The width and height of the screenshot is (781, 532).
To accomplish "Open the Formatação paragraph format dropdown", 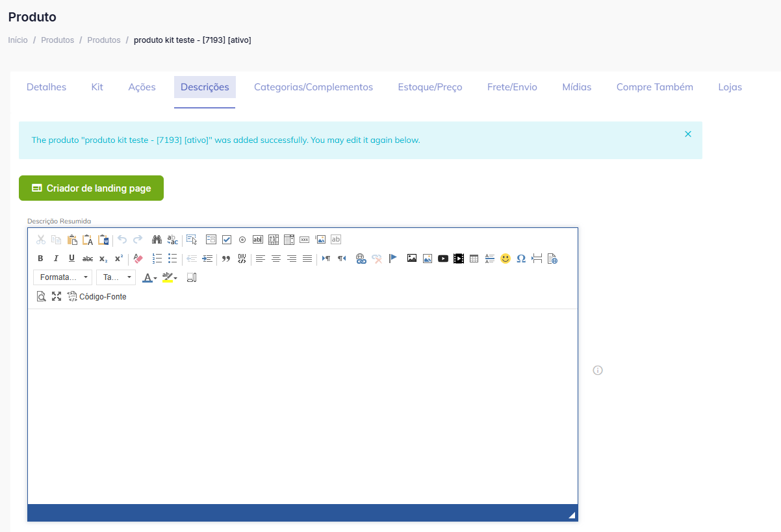I will coord(62,277).
